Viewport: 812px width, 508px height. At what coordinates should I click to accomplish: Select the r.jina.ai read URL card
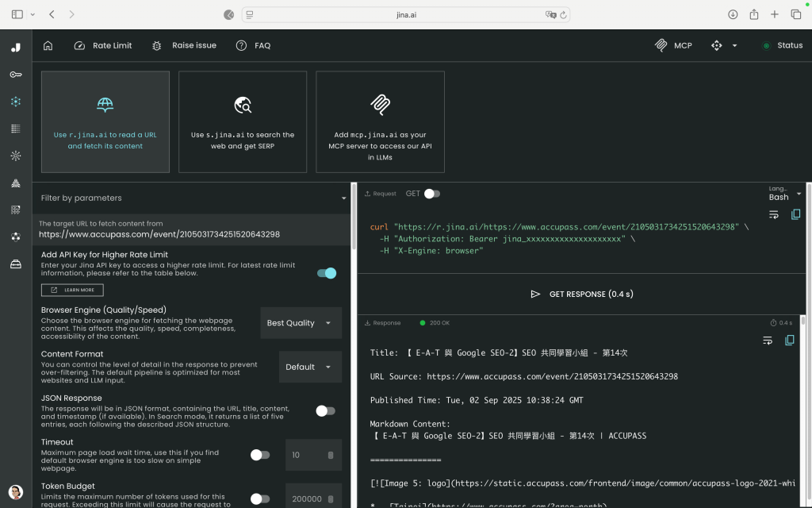pyautogui.click(x=105, y=121)
